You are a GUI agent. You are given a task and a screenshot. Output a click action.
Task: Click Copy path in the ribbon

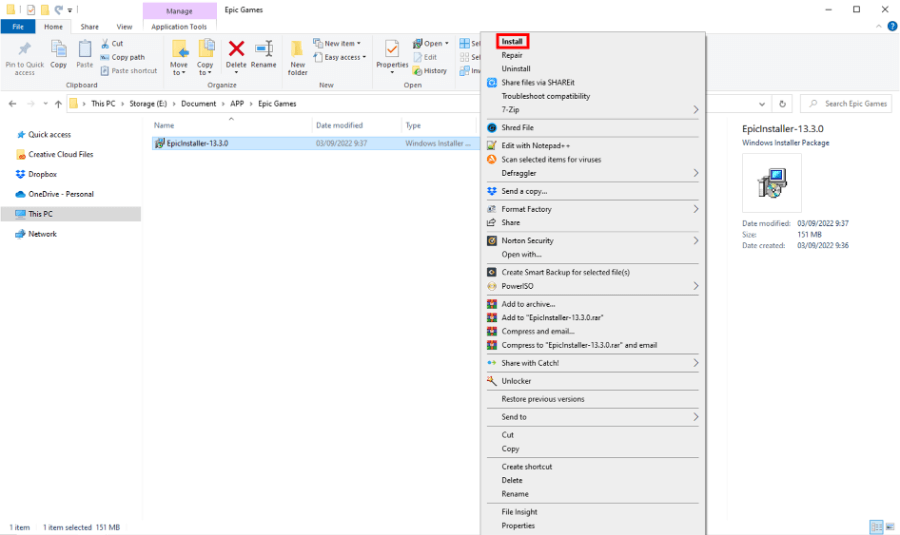[x=122, y=57]
